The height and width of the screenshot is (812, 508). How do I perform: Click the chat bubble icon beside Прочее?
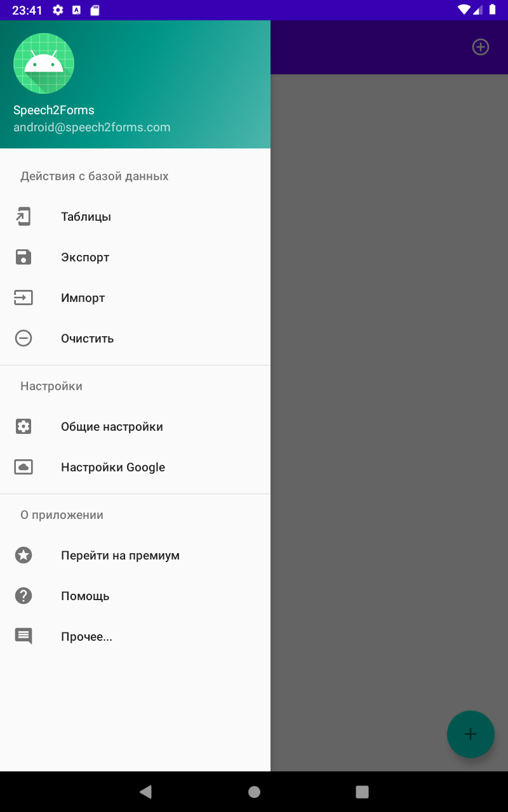23,636
